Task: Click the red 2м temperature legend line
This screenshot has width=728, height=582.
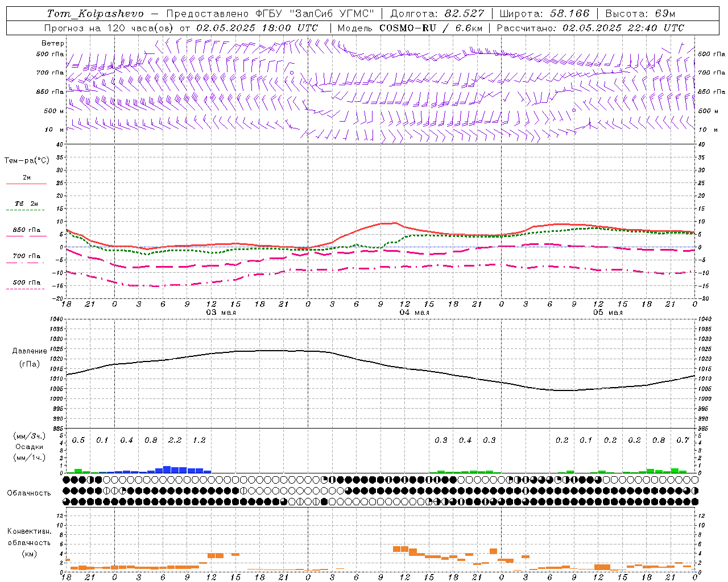Action: point(26,184)
